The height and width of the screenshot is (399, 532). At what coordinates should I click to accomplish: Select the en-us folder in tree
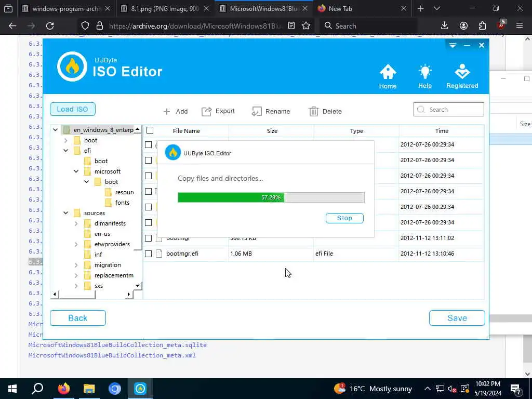coord(102,234)
